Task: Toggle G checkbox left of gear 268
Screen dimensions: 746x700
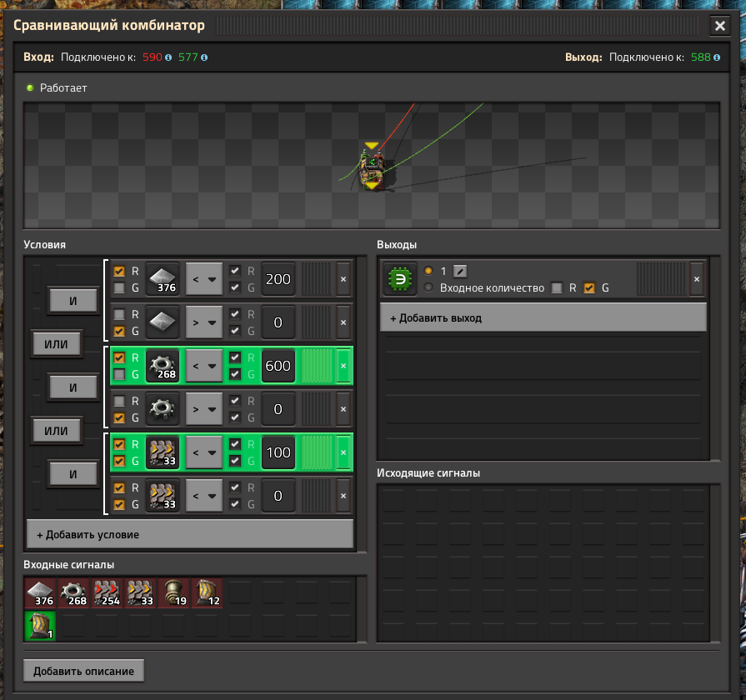Action: point(119,374)
